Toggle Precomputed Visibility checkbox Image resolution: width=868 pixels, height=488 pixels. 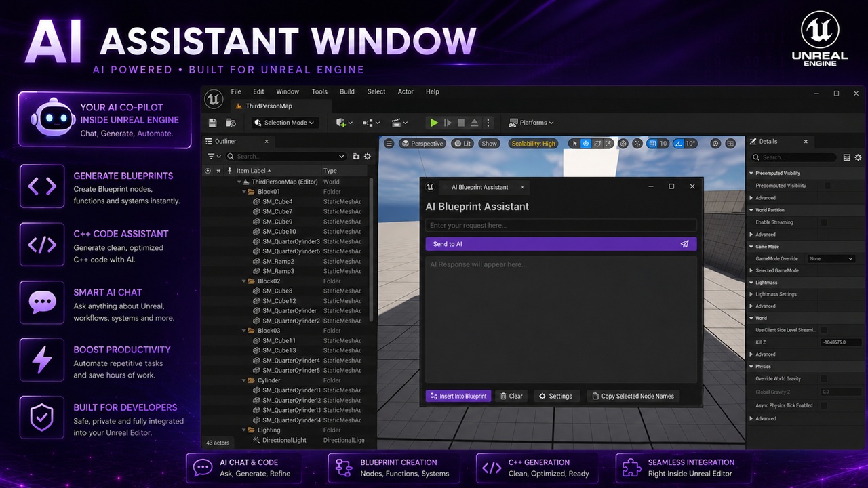[x=827, y=186]
